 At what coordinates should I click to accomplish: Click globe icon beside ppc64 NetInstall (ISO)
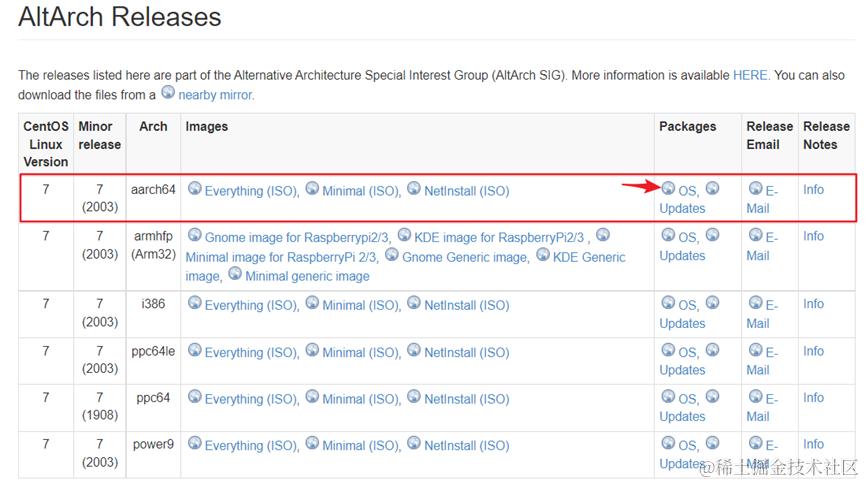pyautogui.click(x=414, y=396)
